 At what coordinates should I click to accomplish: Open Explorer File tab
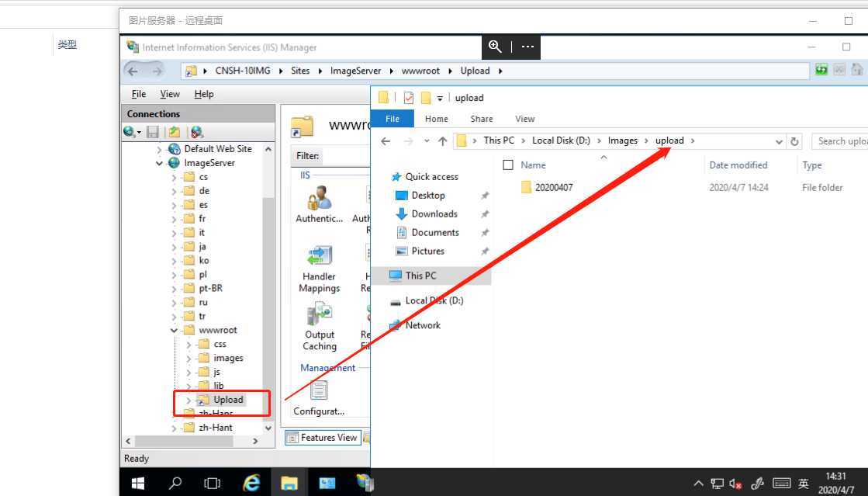pyautogui.click(x=393, y=119)
